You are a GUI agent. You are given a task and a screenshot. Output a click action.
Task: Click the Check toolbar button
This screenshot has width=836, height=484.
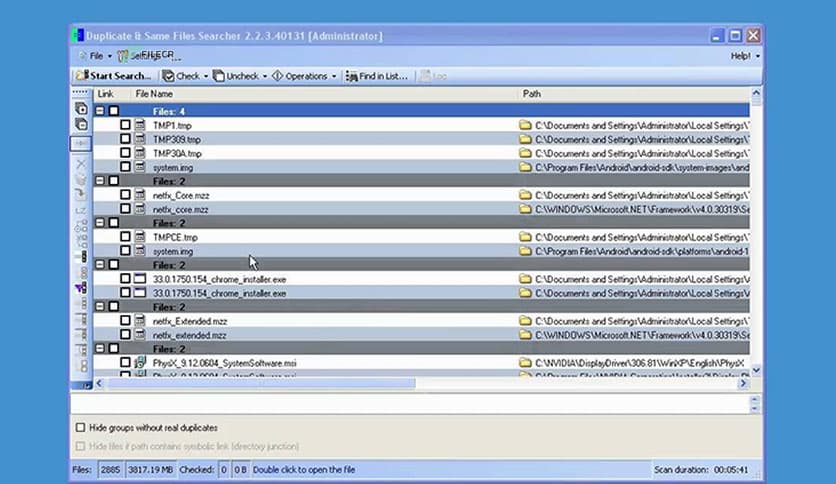tap(181, 76)
